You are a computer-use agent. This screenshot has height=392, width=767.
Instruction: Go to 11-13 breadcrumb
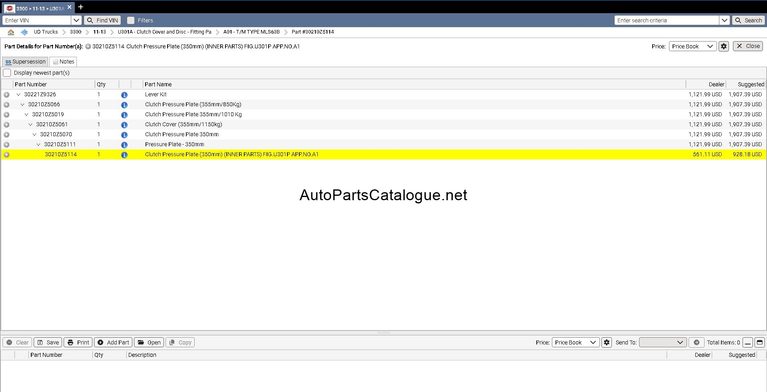(100, 32)
